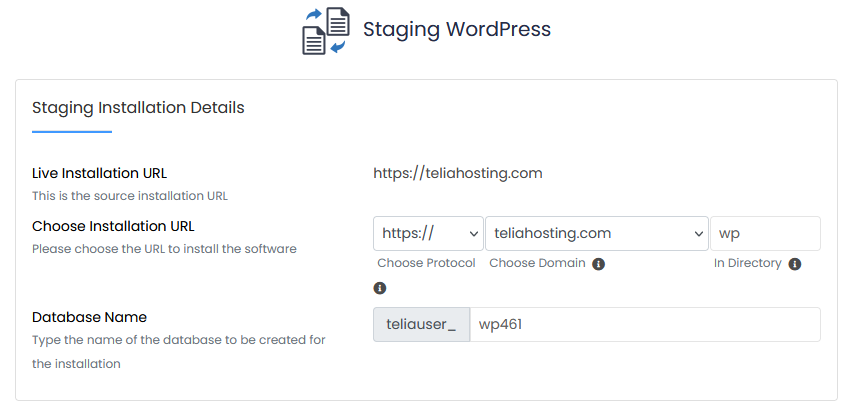847x408 pixels.
Task: Click the Choose Domain caption
Action: (537, 263)
